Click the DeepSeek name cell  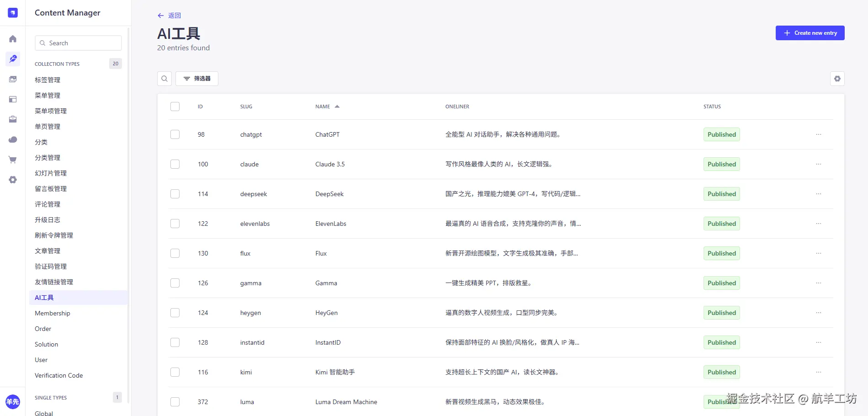tap(329, 194)
